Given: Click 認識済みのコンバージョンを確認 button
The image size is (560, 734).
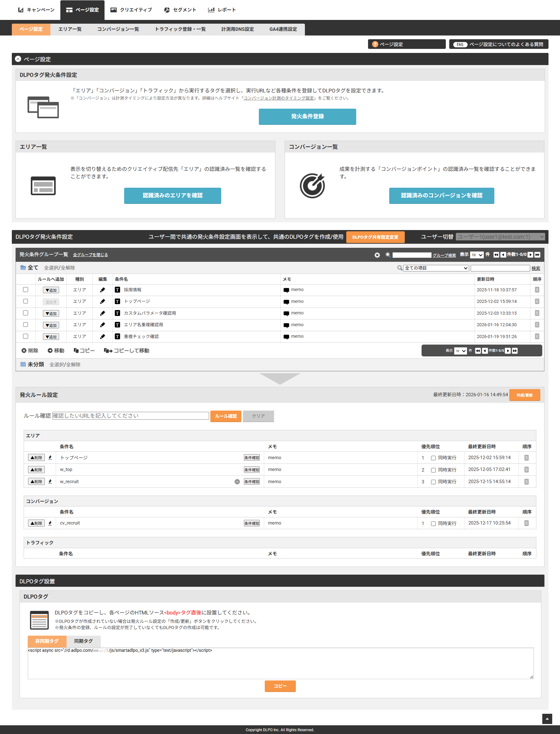Looking at the screenshot, I should pyautogui.click(x=442, y=195).
